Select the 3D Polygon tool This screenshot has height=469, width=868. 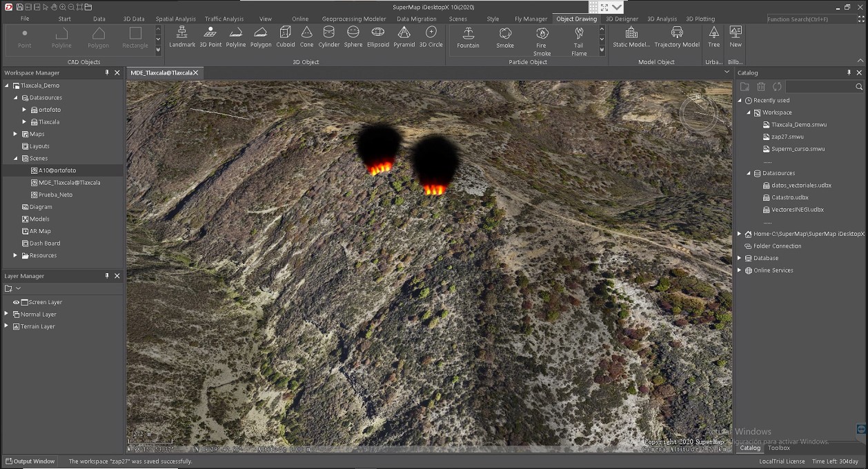click(261, 37)
